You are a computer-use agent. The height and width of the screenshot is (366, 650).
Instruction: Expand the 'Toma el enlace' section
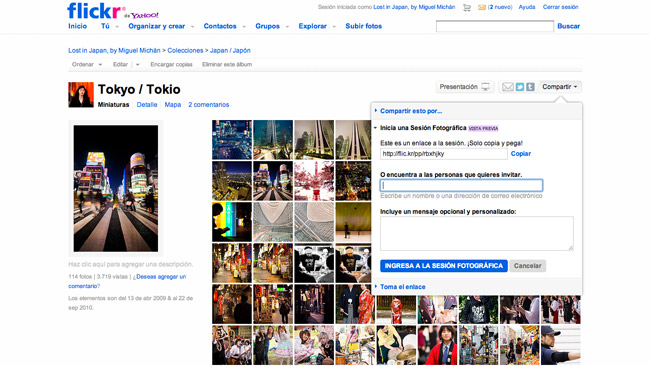coord(402,287)
